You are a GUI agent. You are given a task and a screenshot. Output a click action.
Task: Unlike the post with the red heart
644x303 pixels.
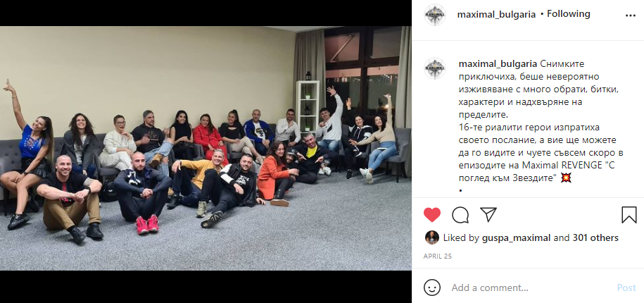pyautogui.click(x=431, y=215)
